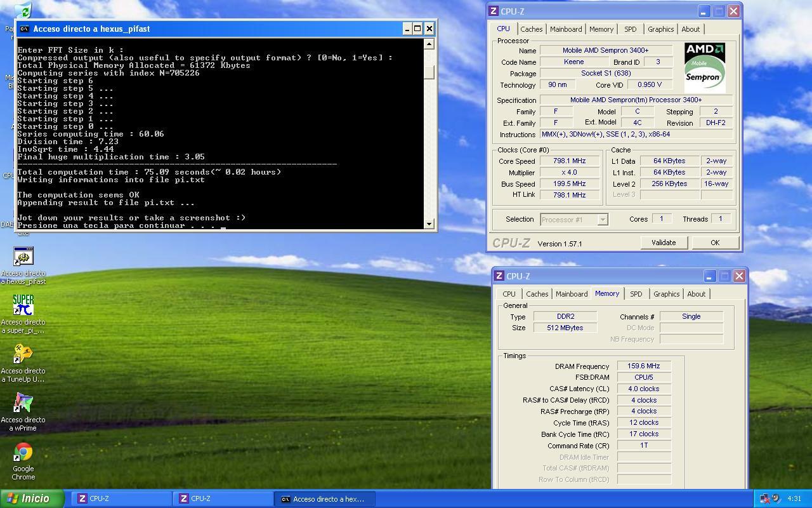Activate the hexus console taskbar button
The image size is (812, 508).
click(x=324, y=498)
